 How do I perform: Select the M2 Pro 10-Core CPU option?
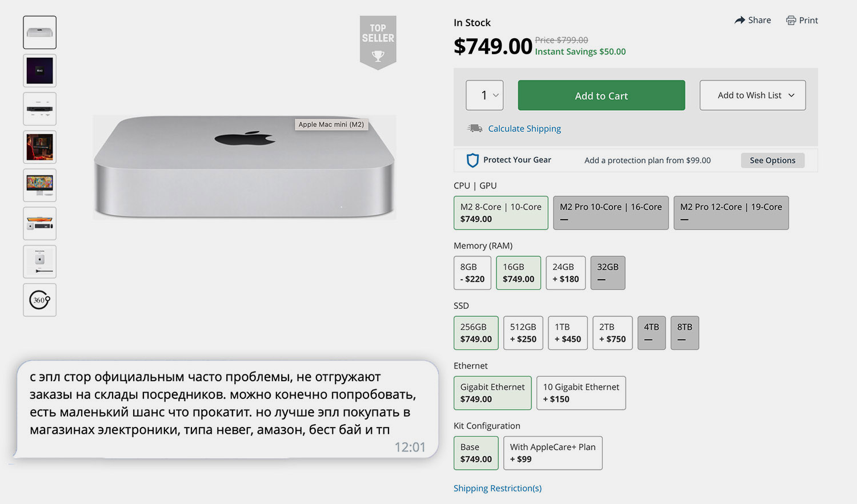610,213
